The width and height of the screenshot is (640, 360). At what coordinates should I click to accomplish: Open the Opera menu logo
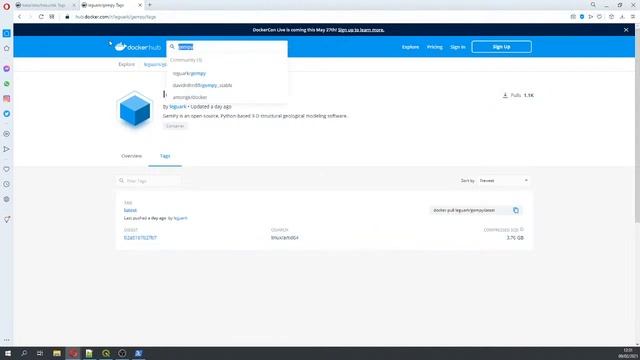pyautogui.click(x=7, y=6)
